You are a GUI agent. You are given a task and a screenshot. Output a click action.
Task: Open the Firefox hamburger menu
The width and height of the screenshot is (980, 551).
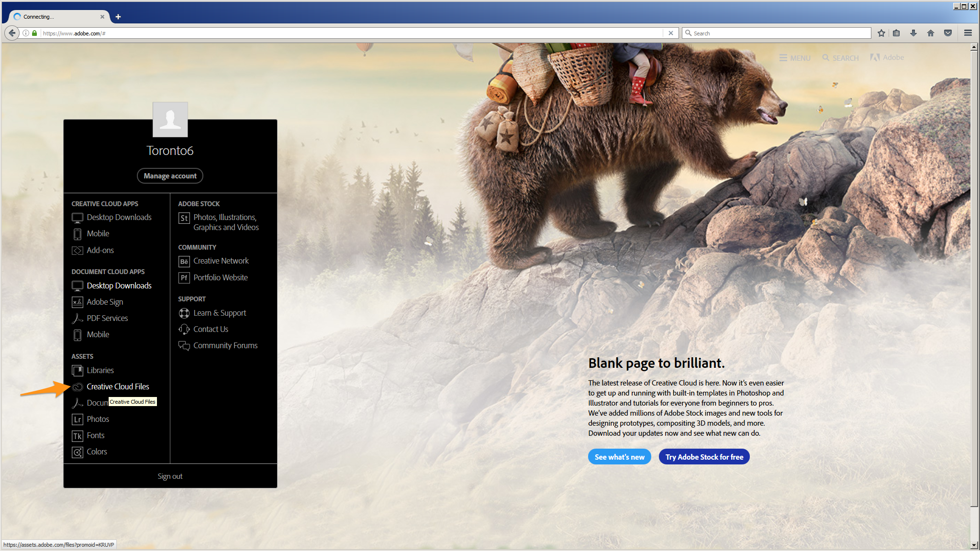pyautogui.click(x=968, y=33)
